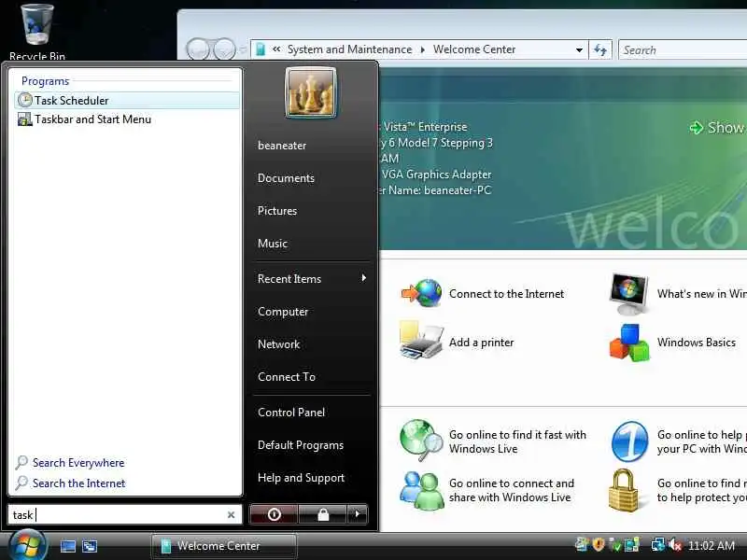Click the magnifier icon beside Search Everywhere

point(21,462)
